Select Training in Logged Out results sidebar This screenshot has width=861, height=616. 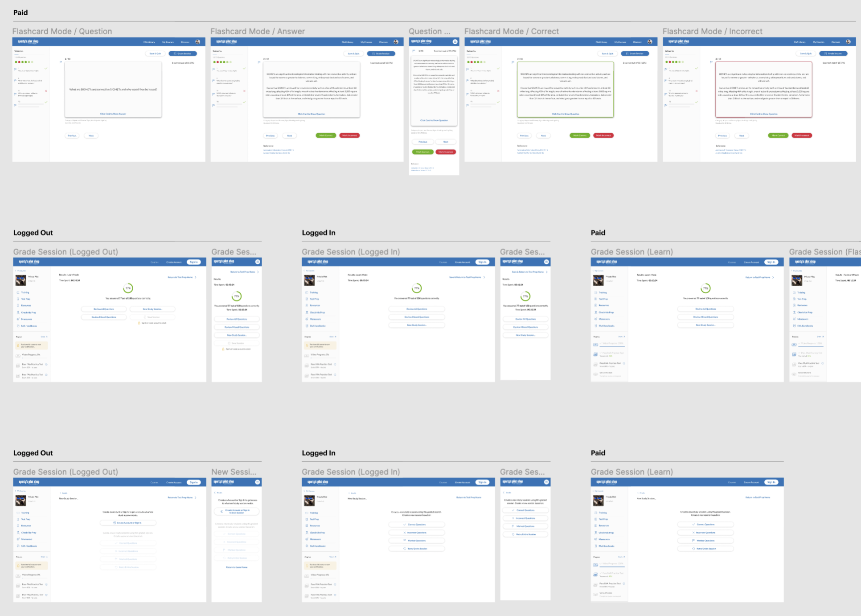[25, 293]
